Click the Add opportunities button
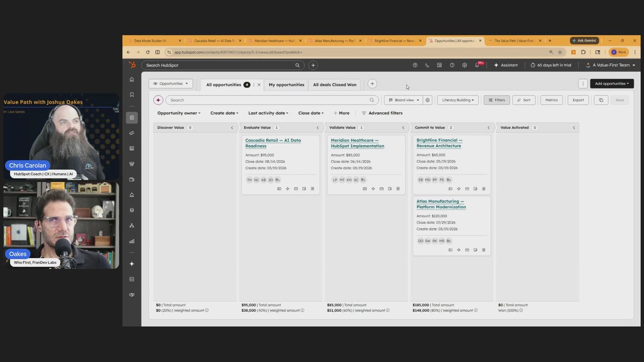644x362 pixels. (x=612, y=84)
